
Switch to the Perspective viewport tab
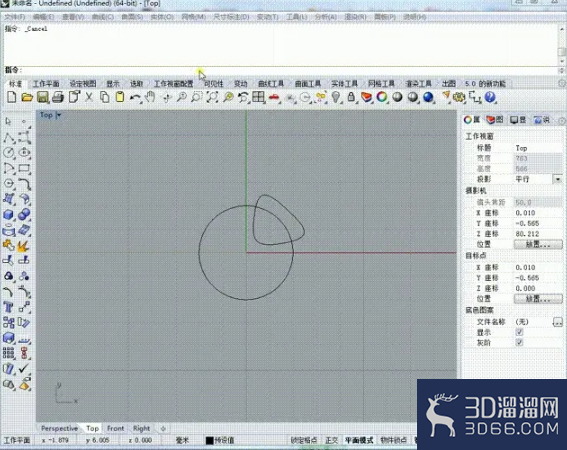[x=59, y=428]
